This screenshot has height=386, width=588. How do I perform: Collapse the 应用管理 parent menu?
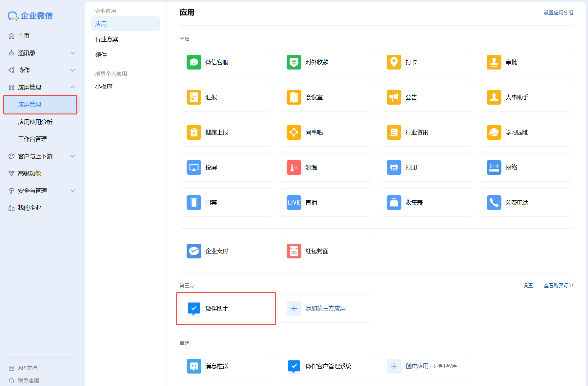pyautogui.click(x=73, y=87)
